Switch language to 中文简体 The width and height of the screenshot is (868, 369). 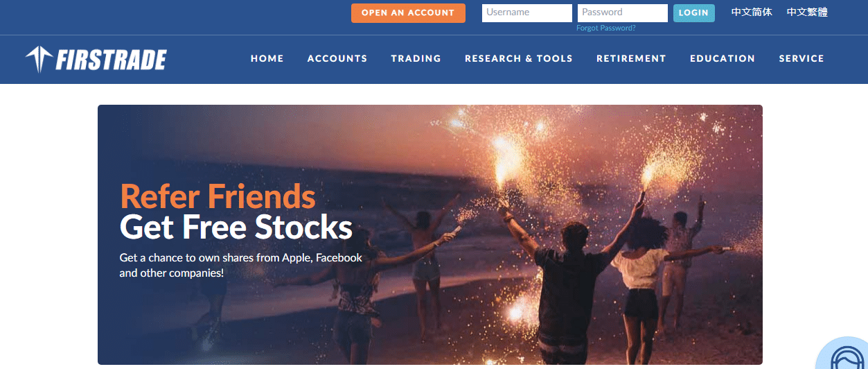coord(752,12)
